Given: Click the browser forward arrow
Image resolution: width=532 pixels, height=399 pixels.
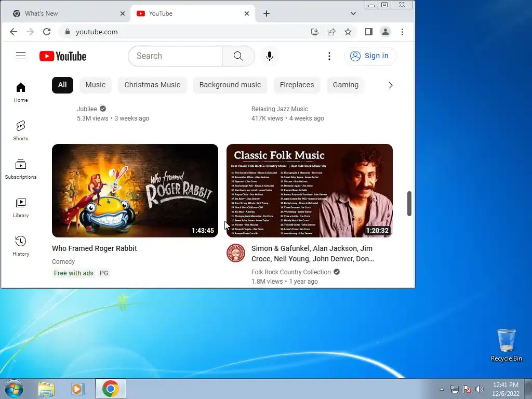Looking at the screenshot, I should click(x=30, y=32).
